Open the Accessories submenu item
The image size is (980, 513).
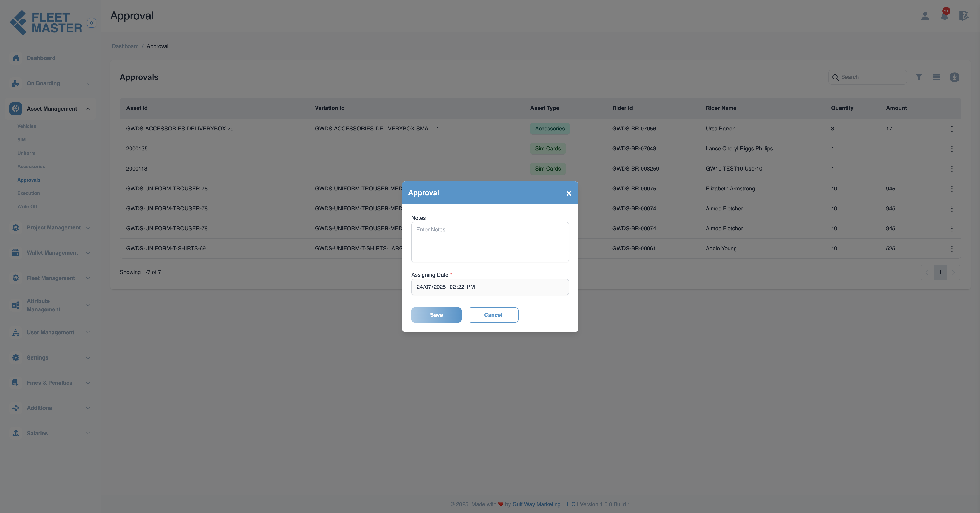(x=31, y=167)
